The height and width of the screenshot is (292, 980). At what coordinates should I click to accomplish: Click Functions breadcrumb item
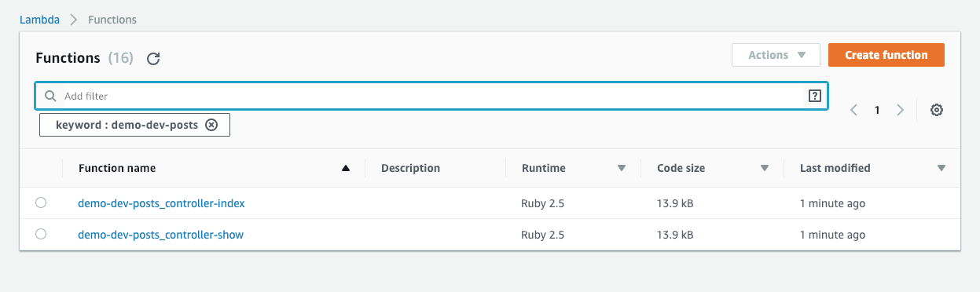pyautogui.click(x=112, y=19)
